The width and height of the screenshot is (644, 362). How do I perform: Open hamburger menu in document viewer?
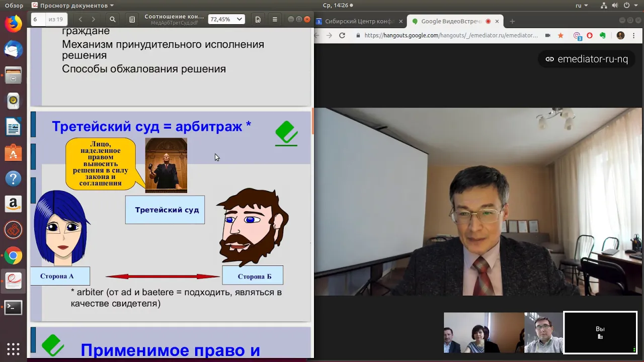(275, 19)
